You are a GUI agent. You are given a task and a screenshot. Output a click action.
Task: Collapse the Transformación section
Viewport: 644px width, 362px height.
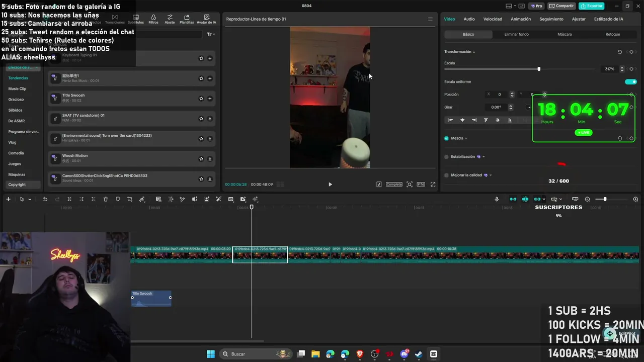coord(474,52)
